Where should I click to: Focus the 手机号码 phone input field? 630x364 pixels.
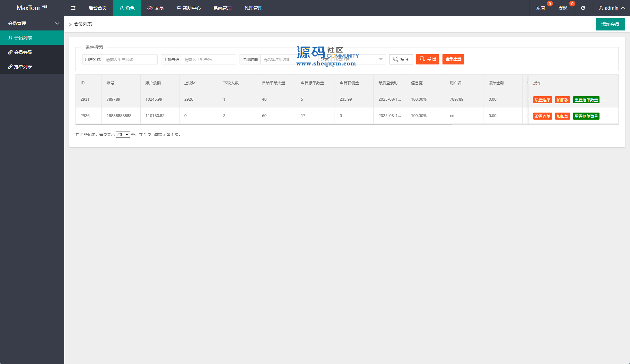coord(209,59)
